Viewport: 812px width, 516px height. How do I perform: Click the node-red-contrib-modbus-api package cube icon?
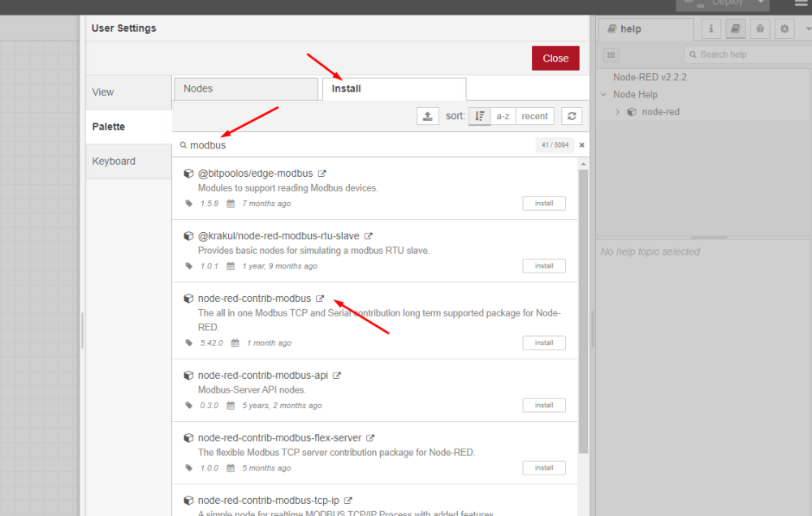[188, 375]
